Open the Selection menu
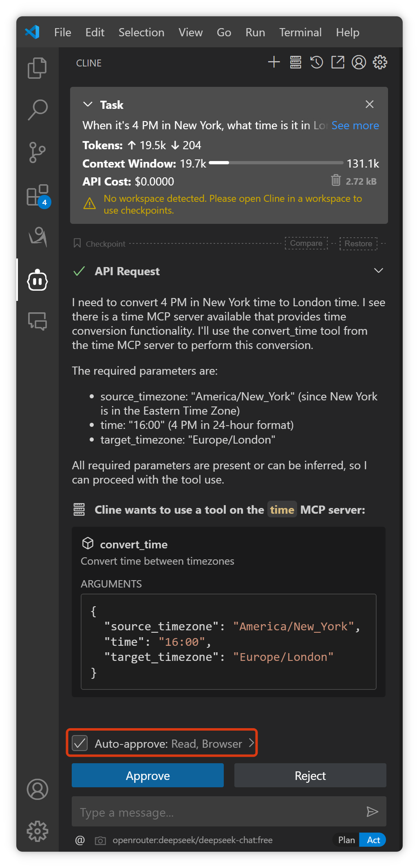The image size is (419, 868). click(141, 32)
